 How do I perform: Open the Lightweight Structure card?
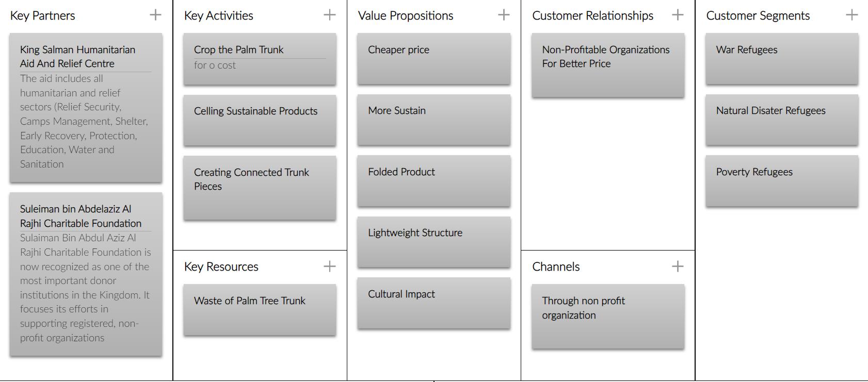(433, 241)
